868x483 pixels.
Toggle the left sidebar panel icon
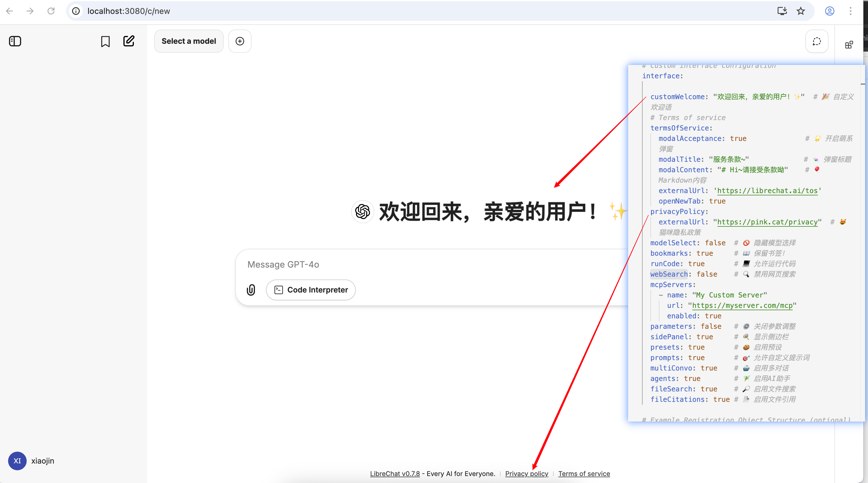tap(15, 41)
